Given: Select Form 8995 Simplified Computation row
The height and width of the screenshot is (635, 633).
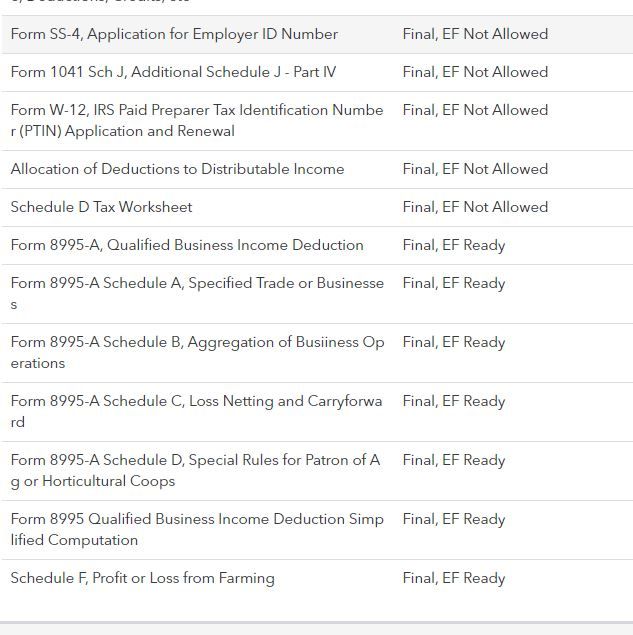Looking at the screenshot, I should click(317, 530).
